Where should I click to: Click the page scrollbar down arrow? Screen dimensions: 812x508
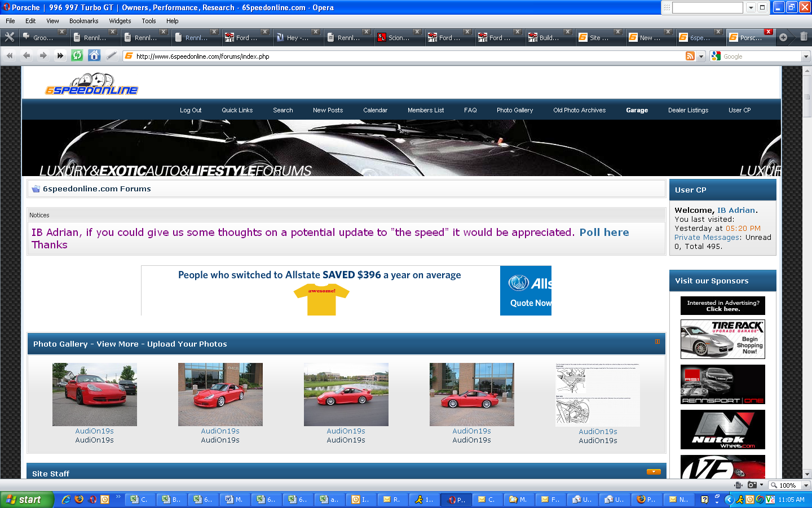click(x=807, y=474)
